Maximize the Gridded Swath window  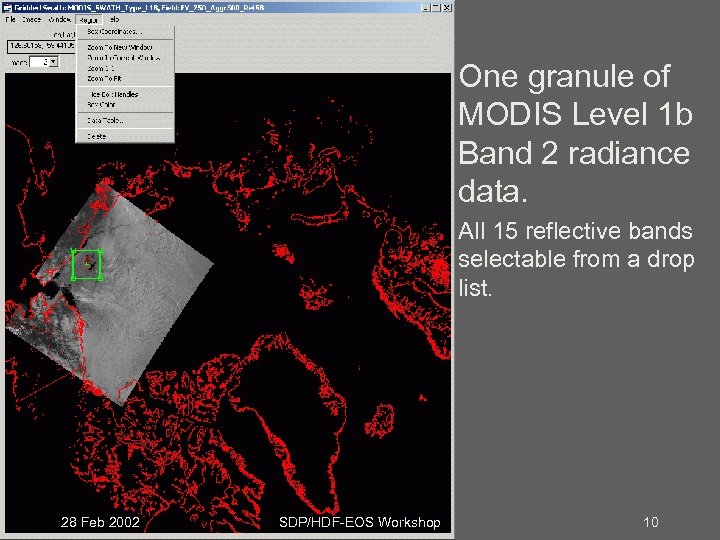pyautogui.click(x=436, y=8)
